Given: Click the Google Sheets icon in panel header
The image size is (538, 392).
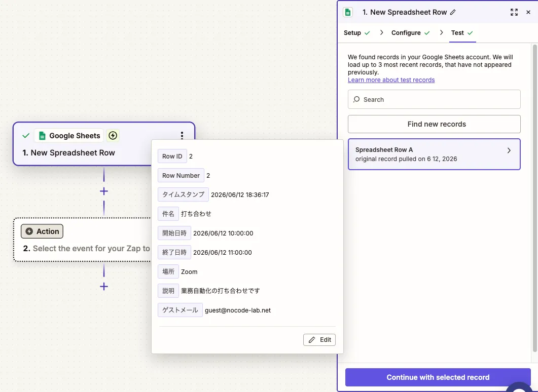Looking at the screenshot, I should coord(347,12).
